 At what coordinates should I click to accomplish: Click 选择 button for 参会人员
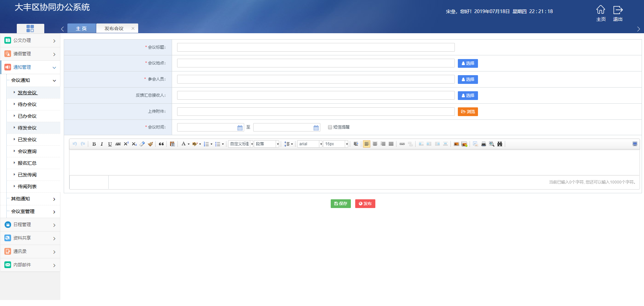468,80
